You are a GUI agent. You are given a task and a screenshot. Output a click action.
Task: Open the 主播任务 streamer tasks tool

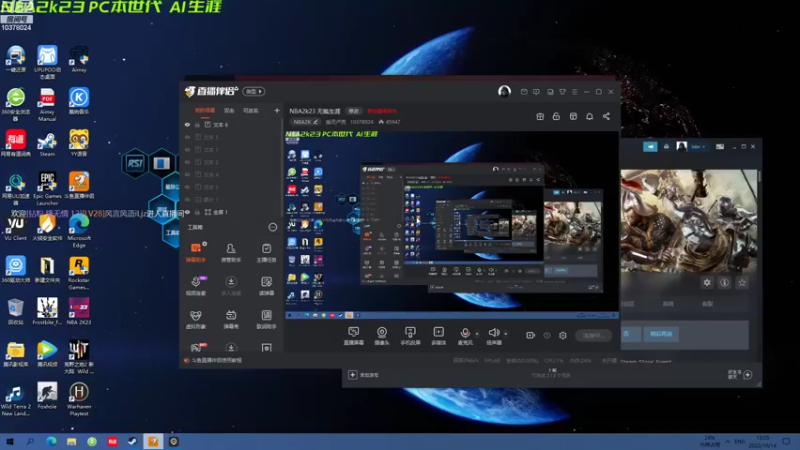[x=266, y=253]
